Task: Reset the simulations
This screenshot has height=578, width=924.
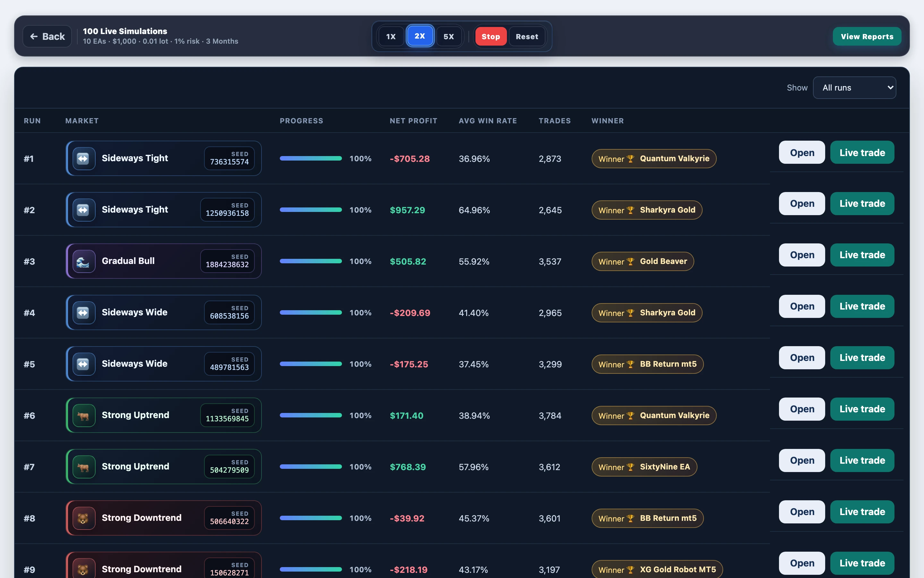Action: click(527, 36)
